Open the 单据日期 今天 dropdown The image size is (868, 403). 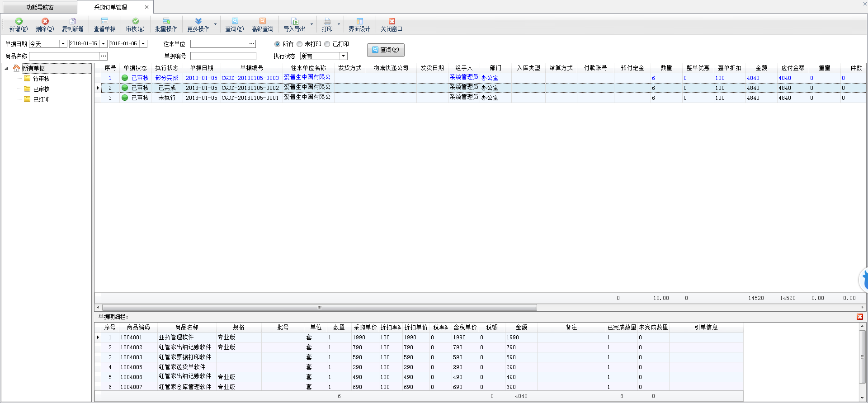pyautogui.click(x=63, y=44)
